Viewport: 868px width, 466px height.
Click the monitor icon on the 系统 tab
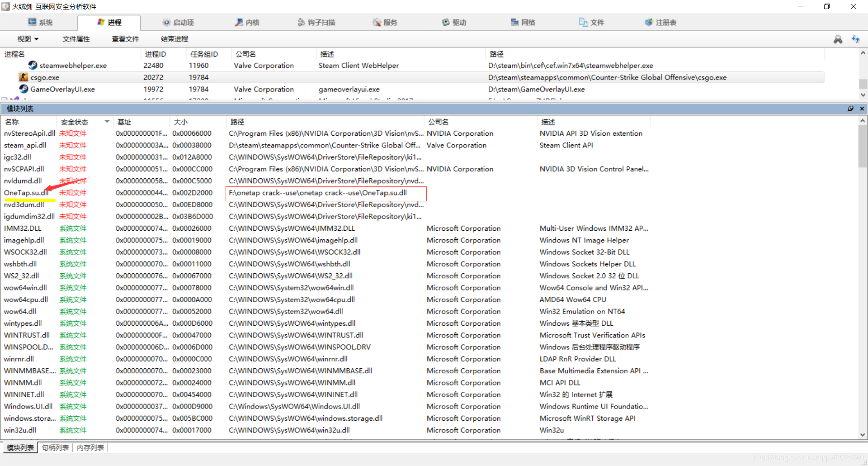click(x=32, y=22)
